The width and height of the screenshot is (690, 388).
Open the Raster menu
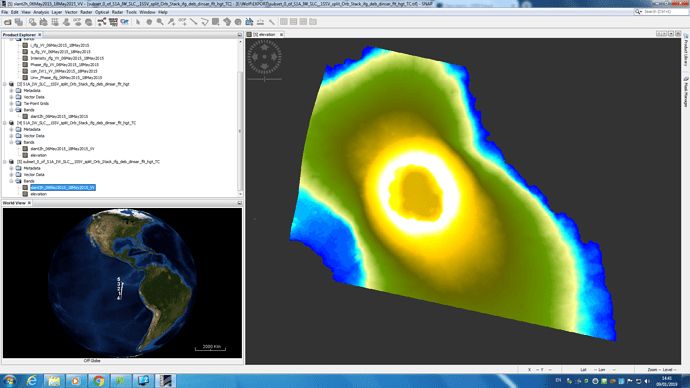tap(86, 12)
